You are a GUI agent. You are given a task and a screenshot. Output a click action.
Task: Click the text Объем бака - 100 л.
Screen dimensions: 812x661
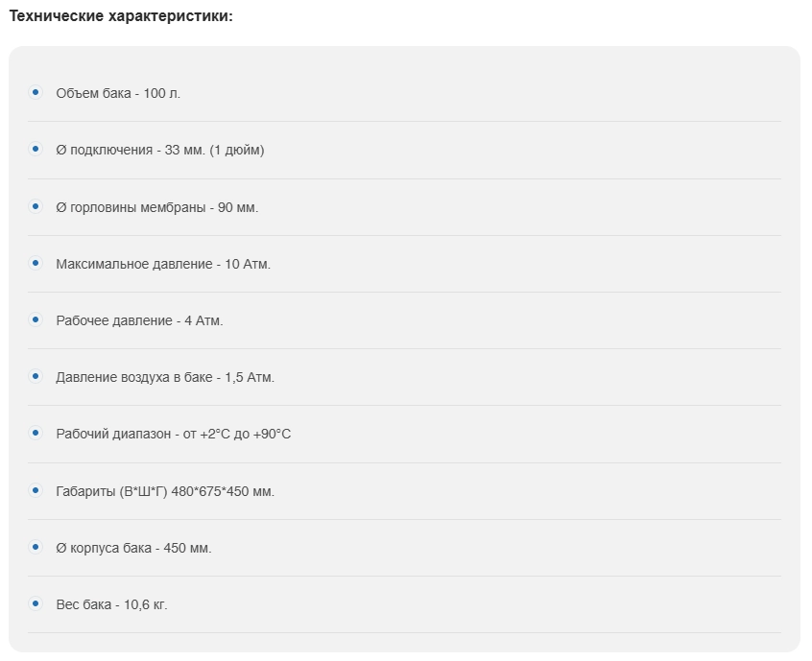point(118,93)
